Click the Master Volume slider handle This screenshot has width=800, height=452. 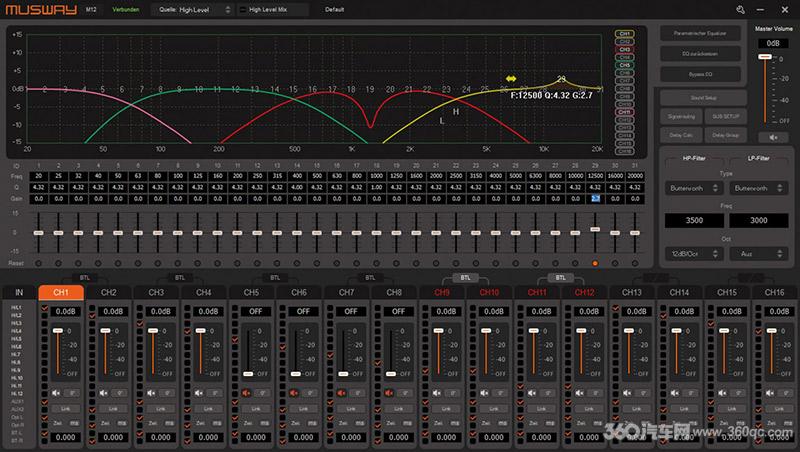pos(764,57)
